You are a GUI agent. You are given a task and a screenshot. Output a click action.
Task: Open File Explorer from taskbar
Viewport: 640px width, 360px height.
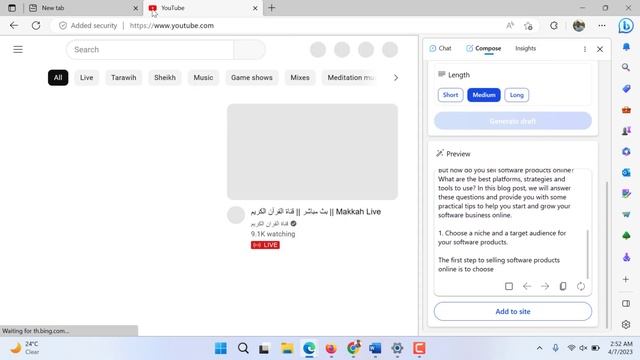287,348
